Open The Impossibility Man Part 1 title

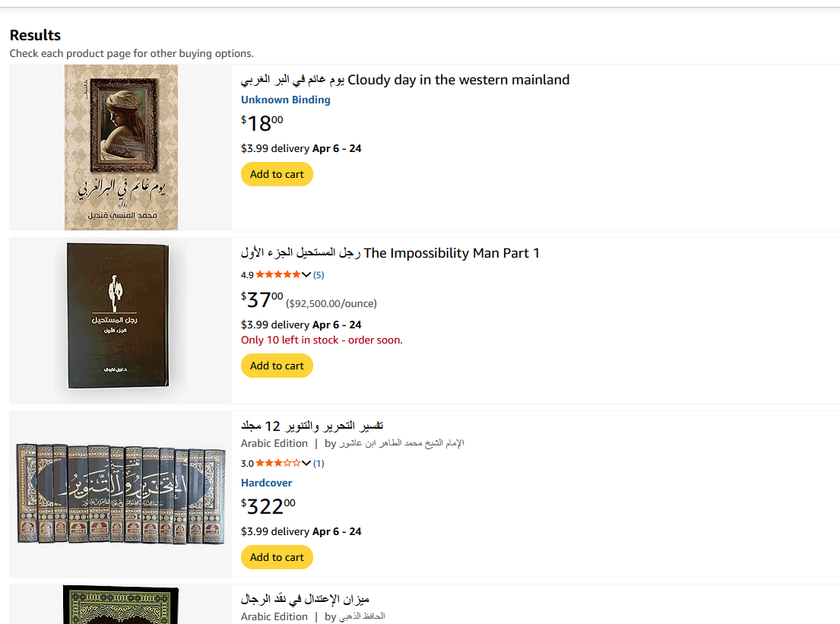coord(390,253)
